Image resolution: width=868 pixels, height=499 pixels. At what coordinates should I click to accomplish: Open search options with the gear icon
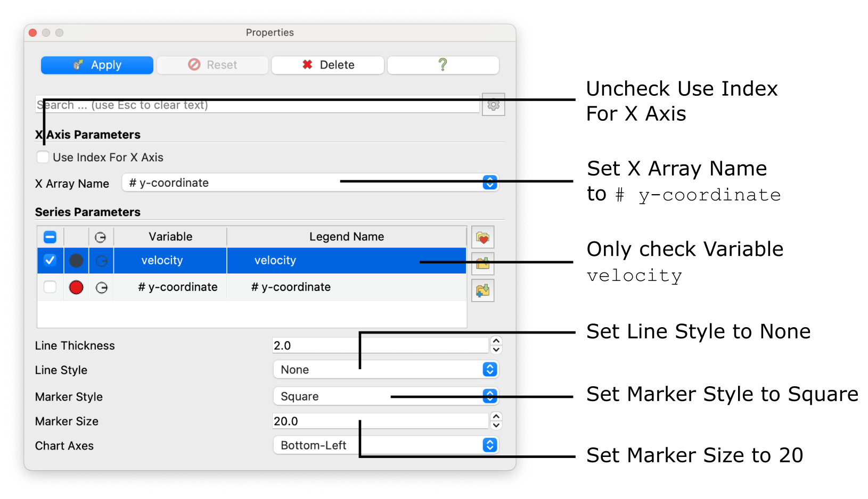point(493,104)
